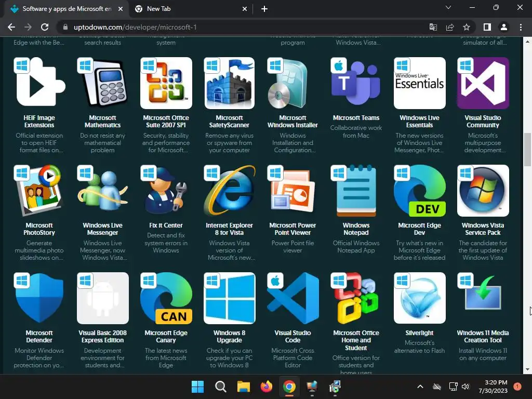Expand the tab search dropdown chevron
532x399 pixels.
click(448, 7)
